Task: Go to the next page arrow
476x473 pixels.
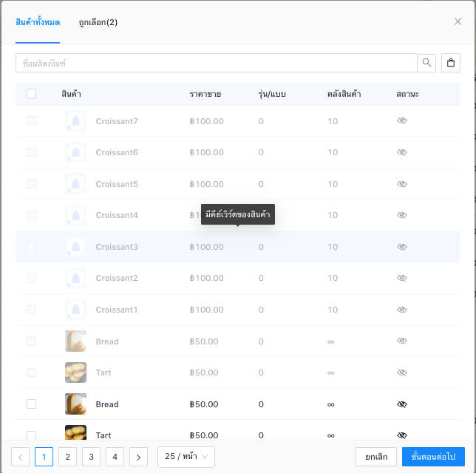Action: pos(138,457)
